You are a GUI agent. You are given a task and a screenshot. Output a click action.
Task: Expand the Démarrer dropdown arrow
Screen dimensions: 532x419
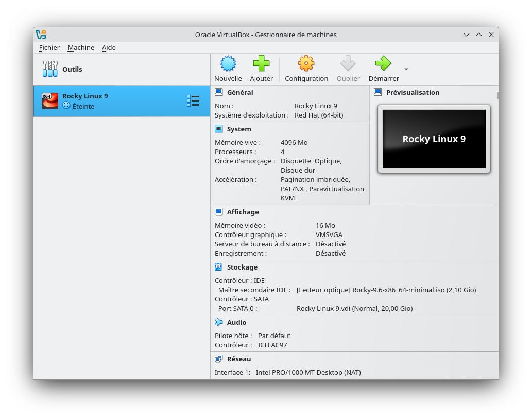point(406,69)
